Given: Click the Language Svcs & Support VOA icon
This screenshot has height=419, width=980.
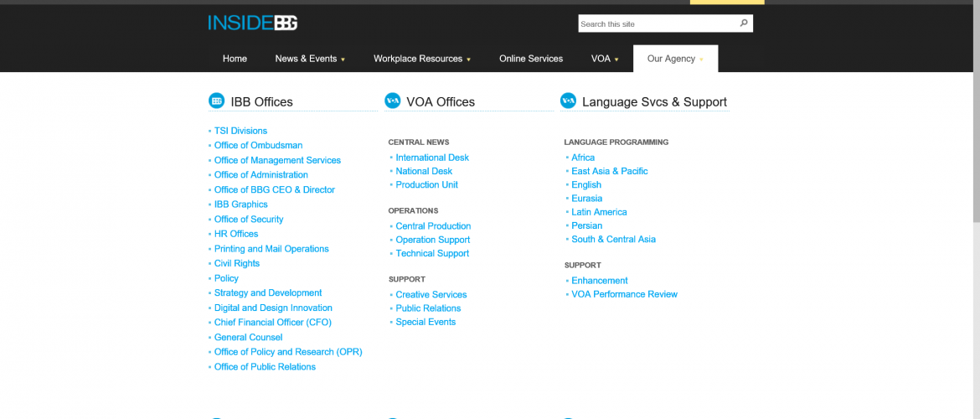Looking at the screenshot, I should (x=568, y=101).
